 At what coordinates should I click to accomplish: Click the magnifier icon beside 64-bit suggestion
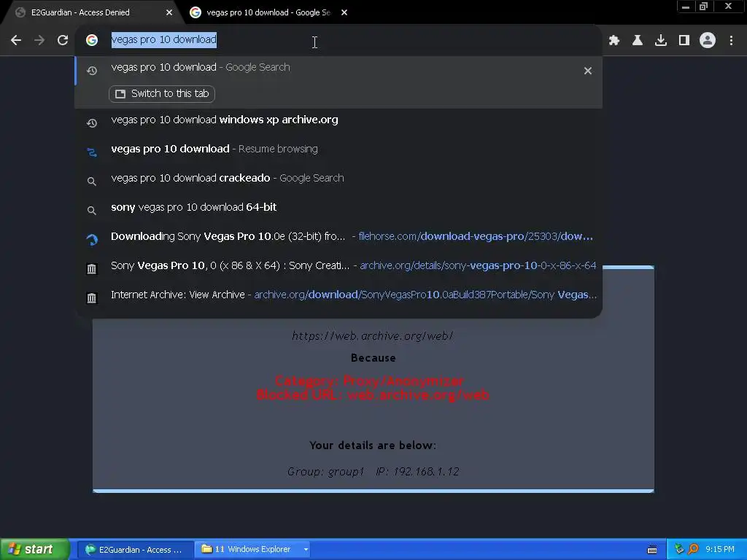coord(92,211)
